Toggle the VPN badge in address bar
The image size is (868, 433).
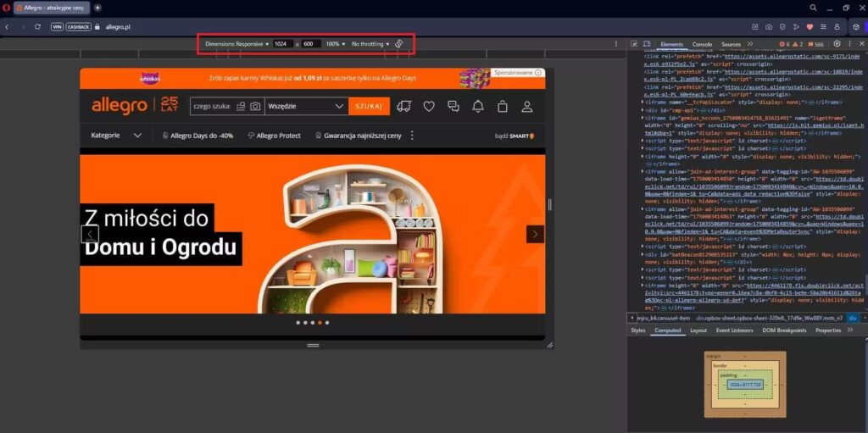[57, 26]
